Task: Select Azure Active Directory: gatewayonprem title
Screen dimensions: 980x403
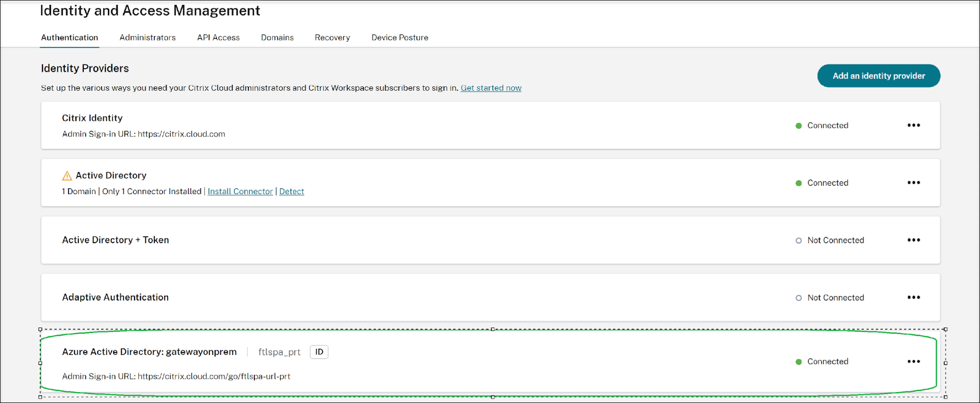Action: pyautogui.click(x=149, y=352)
